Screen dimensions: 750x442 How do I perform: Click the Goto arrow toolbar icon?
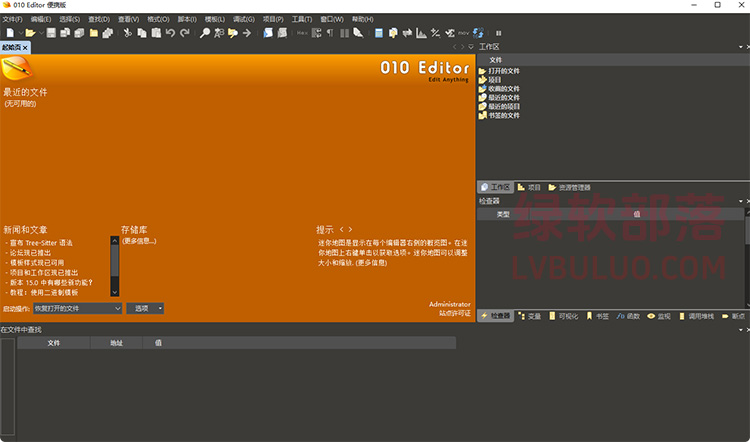[247, 33]
